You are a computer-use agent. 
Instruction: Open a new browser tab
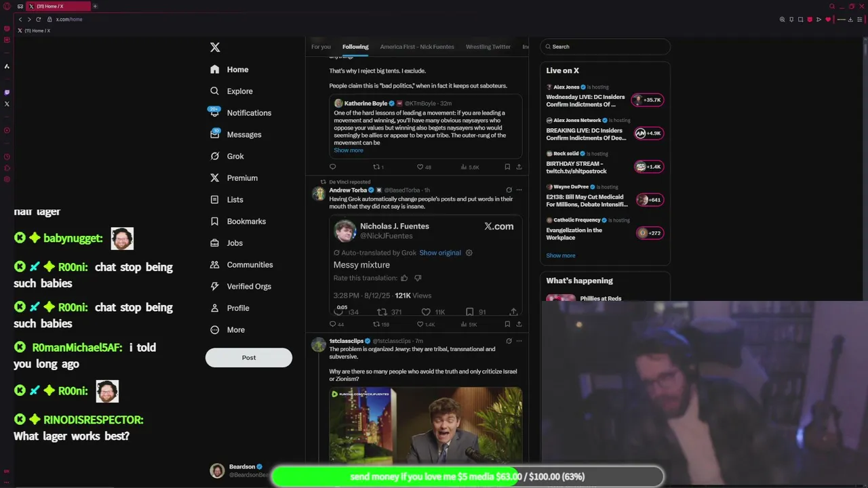(95, 6)
